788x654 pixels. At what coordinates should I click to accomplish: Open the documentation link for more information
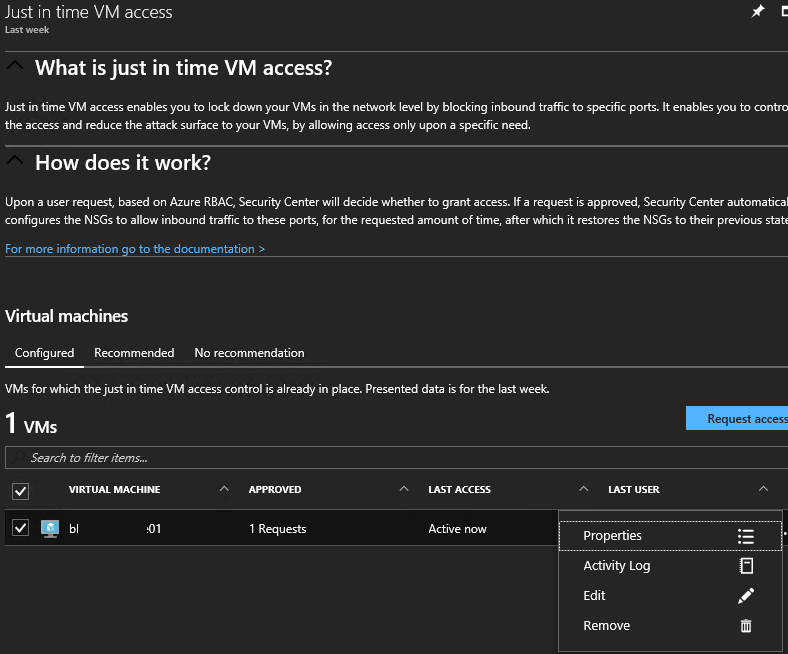coord(135,249)
